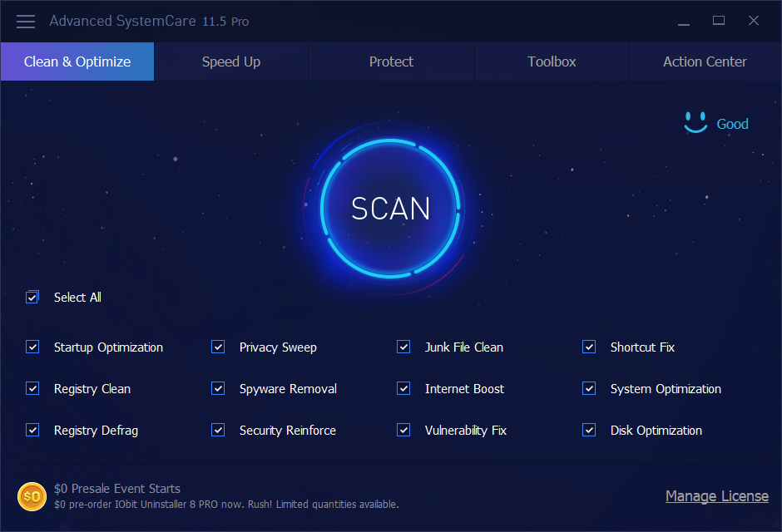Select the Clean & Optimize tab
Screen dimensions: 782x532
[x=77, y=61]
